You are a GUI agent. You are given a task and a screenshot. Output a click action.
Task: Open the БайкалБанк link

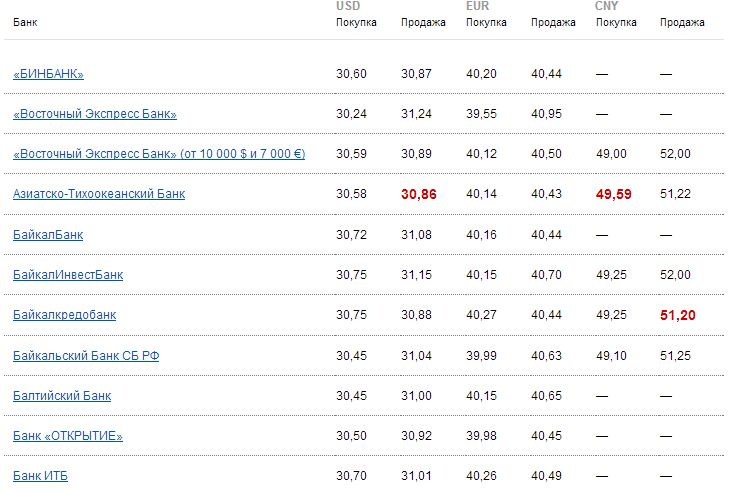coord(48,234)
